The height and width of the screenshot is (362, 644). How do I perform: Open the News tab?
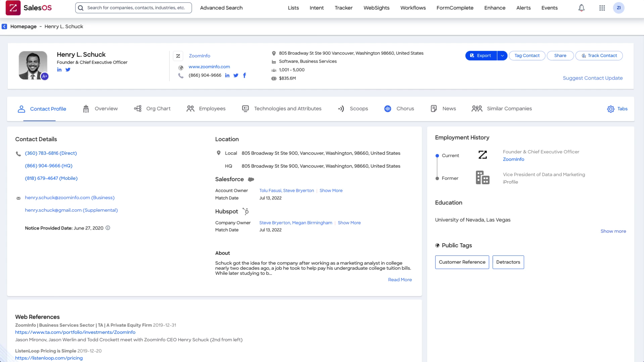point(443,109)
